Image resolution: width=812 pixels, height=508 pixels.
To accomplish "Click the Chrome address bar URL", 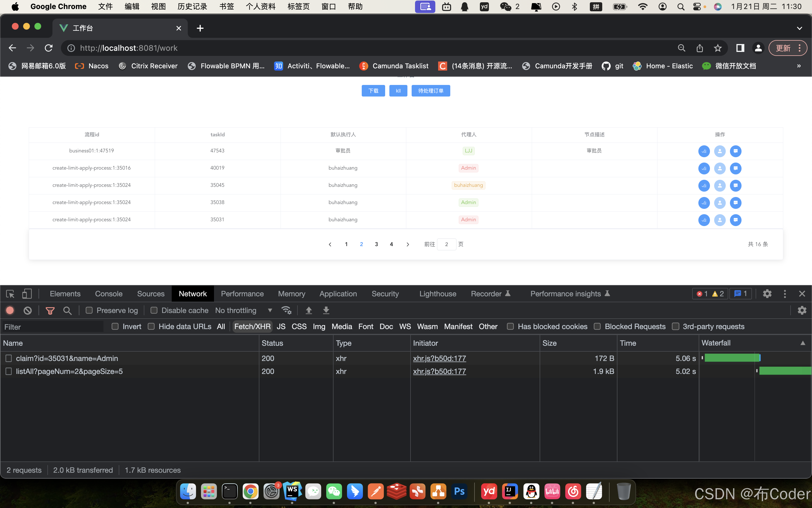I will click(129, 48).
